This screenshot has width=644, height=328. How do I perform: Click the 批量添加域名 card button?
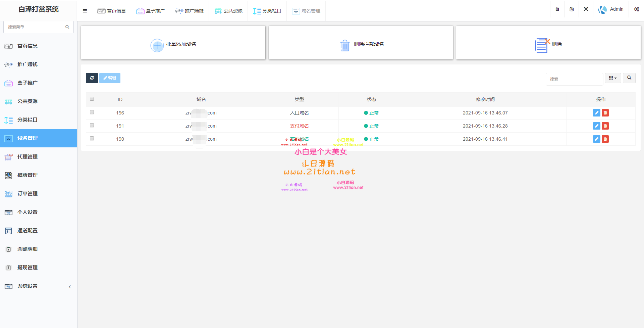(173, 43)
